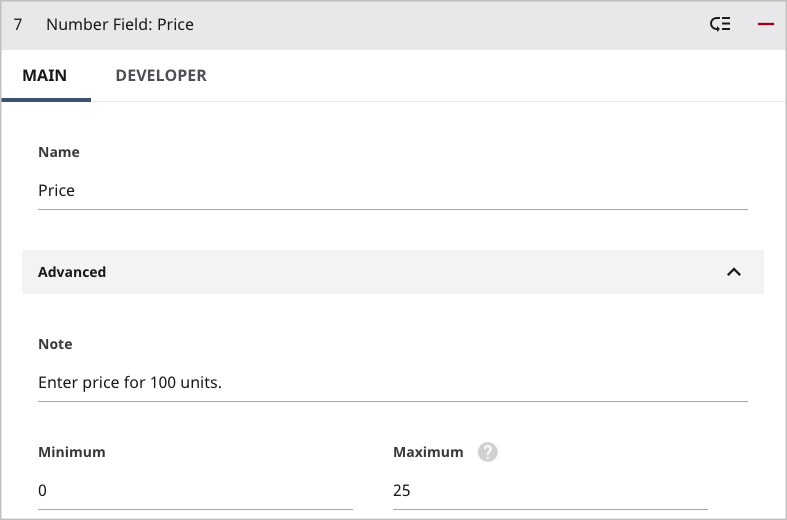Screen dimensions: 787x520
Task: Select the Maximum value field showing 25
Action: pos(550,490)
